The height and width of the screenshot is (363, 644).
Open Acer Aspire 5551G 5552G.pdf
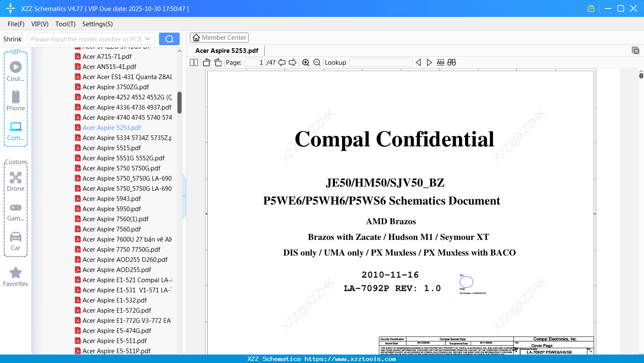(x=123, y=158)
